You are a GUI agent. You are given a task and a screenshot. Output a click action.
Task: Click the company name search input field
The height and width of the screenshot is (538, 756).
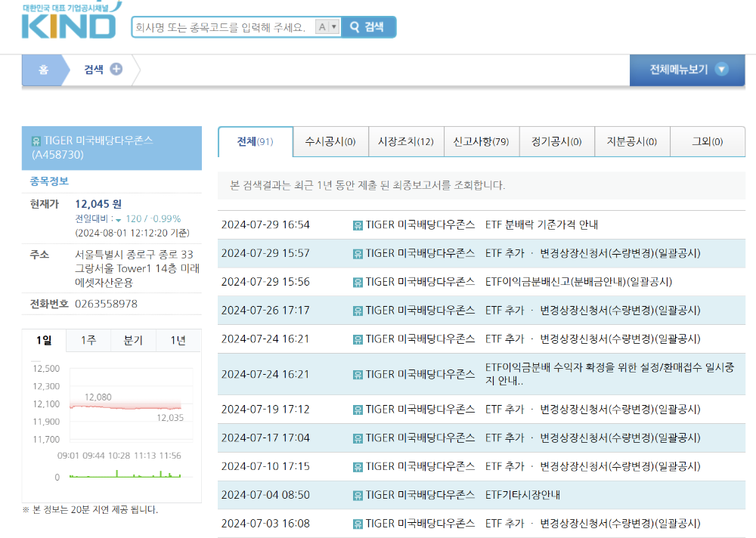(225, 27)
